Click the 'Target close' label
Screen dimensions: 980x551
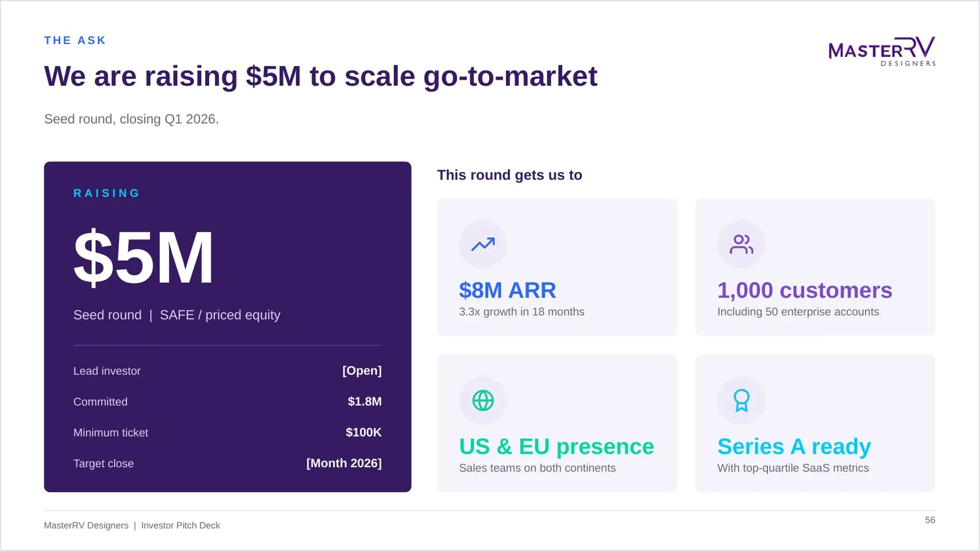104,463
